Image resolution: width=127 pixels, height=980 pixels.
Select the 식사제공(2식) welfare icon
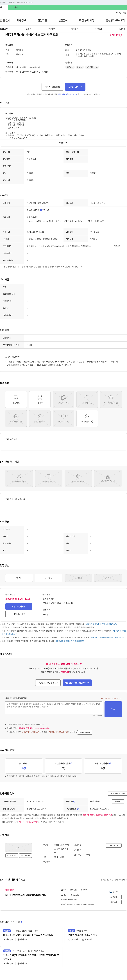[x=87, y=418]
